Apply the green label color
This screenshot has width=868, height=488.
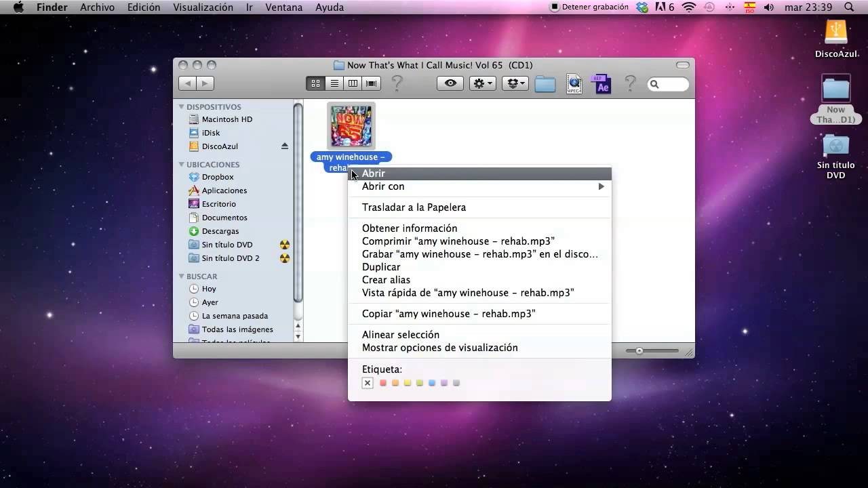(x=420, y=383)
